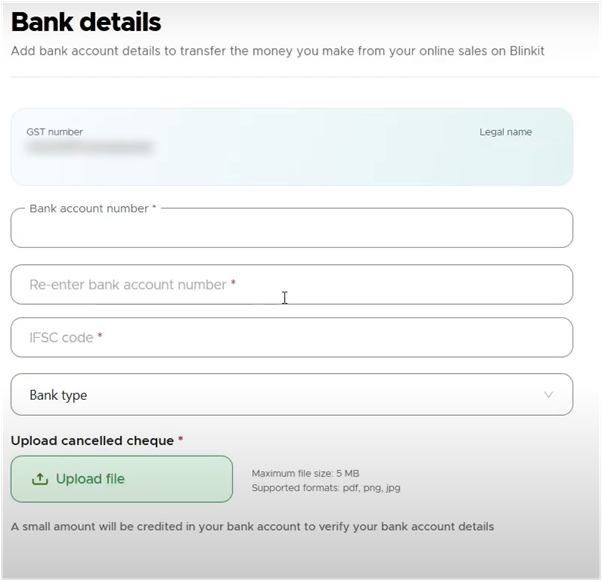Click the red asterisk beside IFSC code

coord(100,335)
